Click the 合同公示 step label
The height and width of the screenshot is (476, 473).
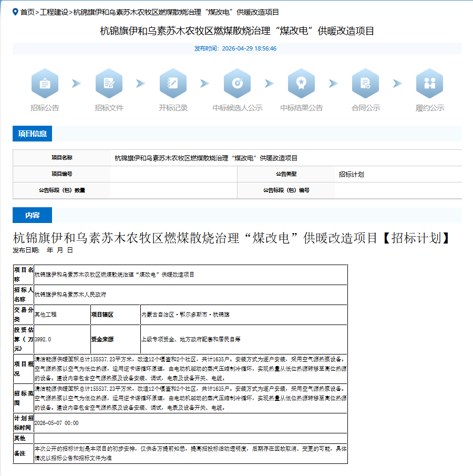366,108
